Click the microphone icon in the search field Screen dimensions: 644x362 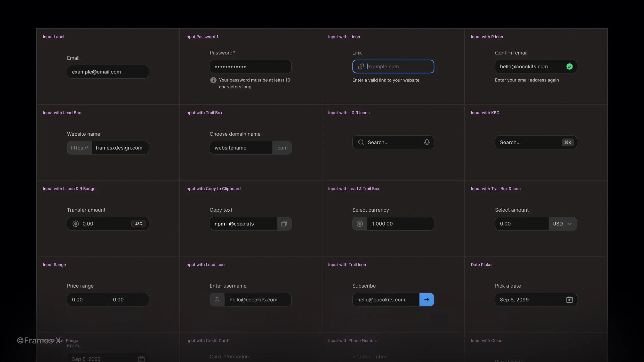point(426,142)
